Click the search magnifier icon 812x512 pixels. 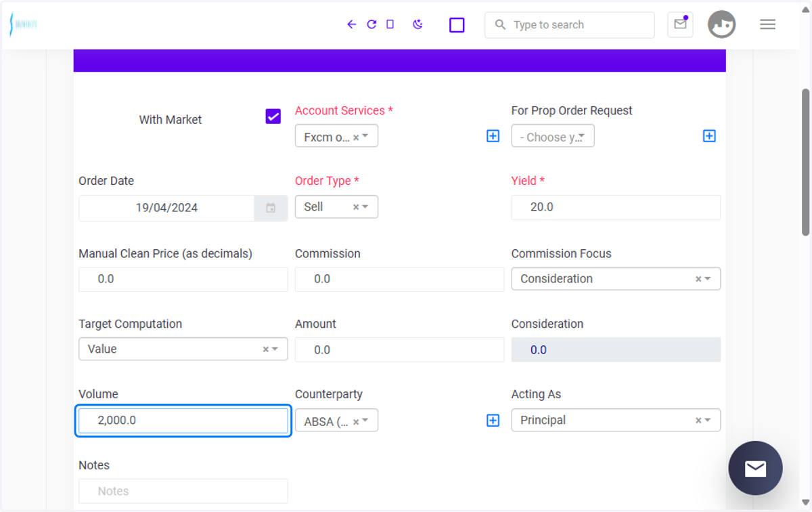click(500, 24)
